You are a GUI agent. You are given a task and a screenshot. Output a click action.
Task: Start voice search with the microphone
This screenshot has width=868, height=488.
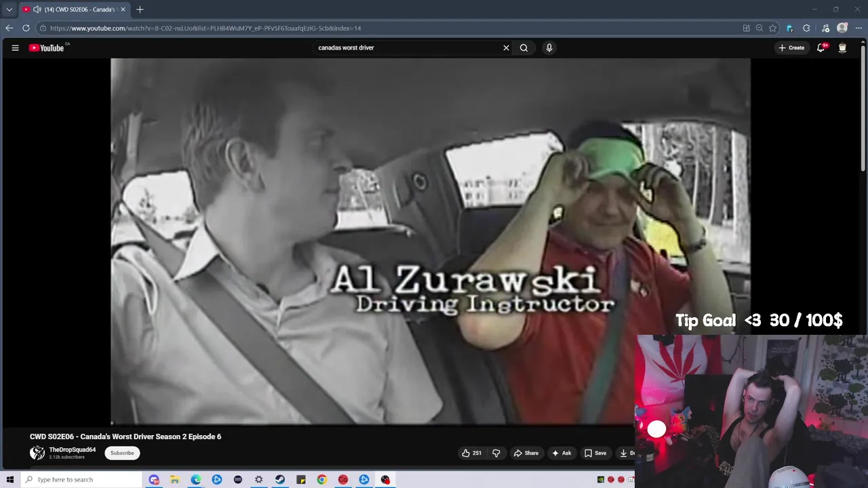pyautogui.click(x=549, y=47)
